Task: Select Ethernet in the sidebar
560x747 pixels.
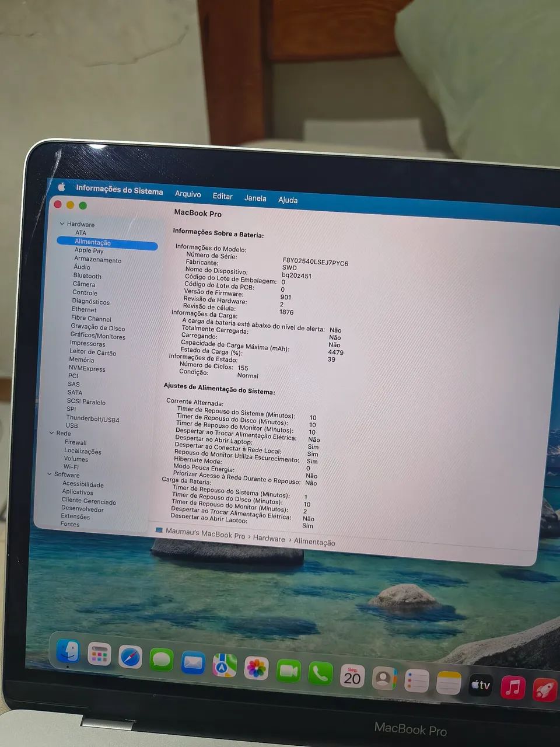Action: coord(84,310)
